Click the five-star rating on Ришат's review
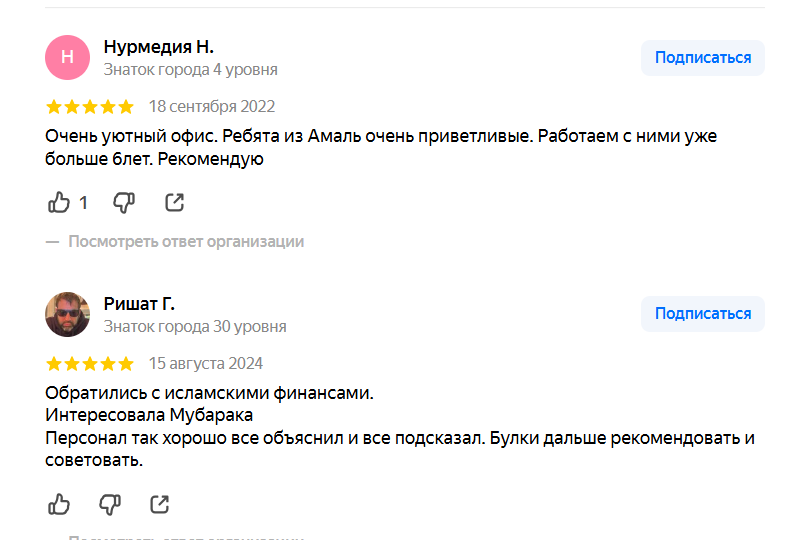797x540 pixels. pos(90,364)
